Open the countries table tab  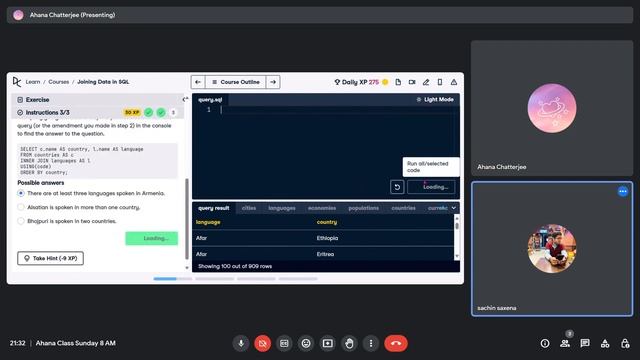(403, 208)
